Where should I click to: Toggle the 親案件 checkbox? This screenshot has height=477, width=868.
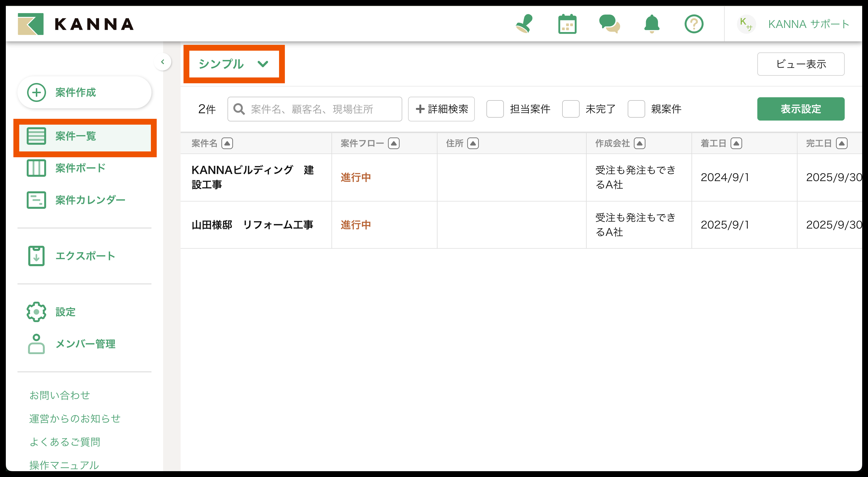point(636,109)
